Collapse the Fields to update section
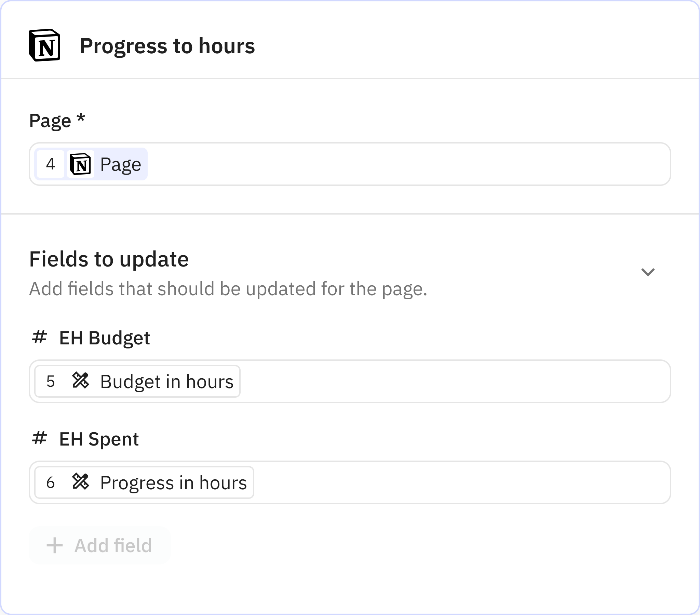700x615 pixels. [x=648, y=272]
